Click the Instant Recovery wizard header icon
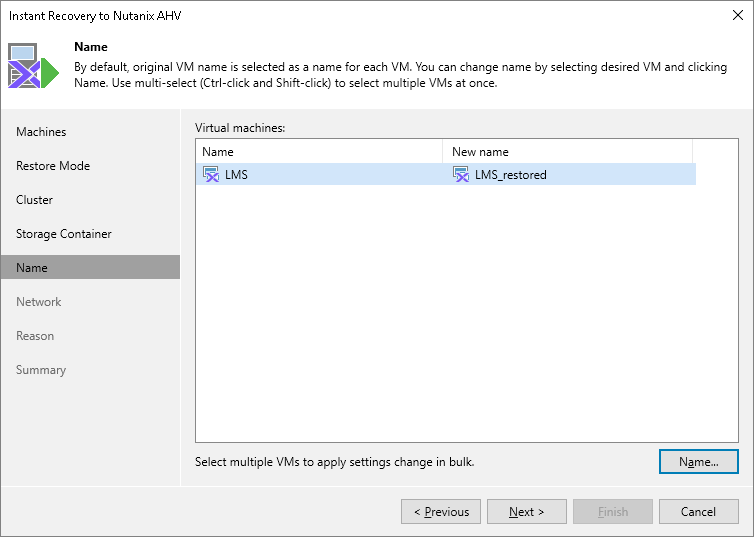 pos(33,66)
